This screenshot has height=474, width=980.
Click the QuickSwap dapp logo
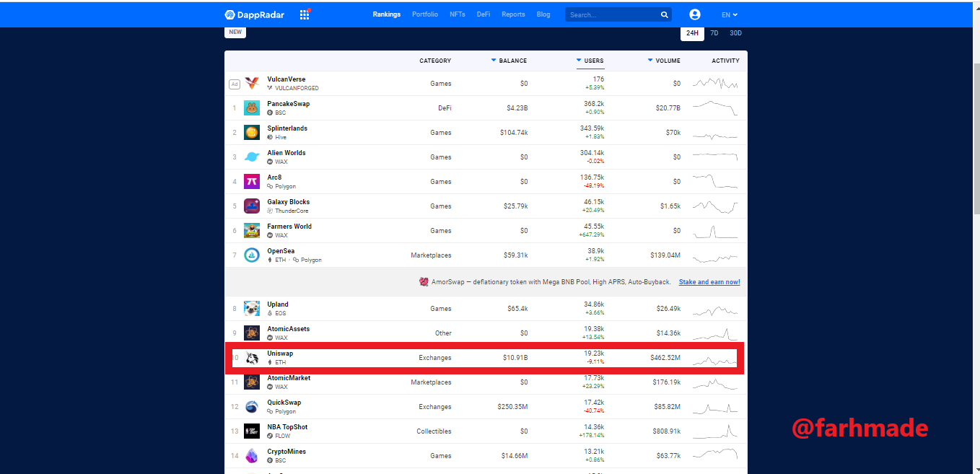pos(252,407)
